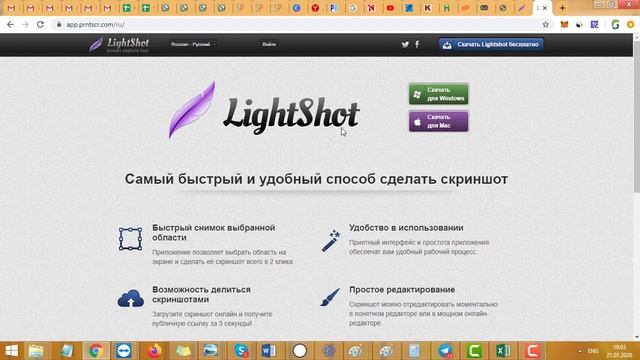Screen dimensions: 640x360
Task: Switch to the red Yandex Y tab
Action: 315,8
